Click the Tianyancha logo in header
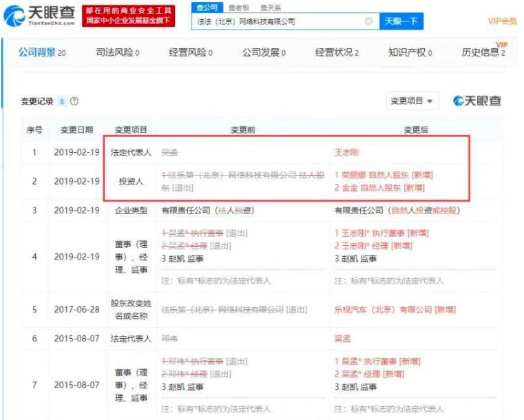This screenshot has width=524, height=420. click(39, 15)
